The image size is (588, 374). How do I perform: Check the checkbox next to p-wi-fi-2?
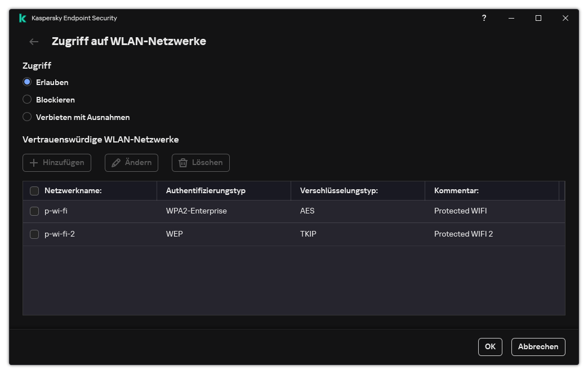34,234
